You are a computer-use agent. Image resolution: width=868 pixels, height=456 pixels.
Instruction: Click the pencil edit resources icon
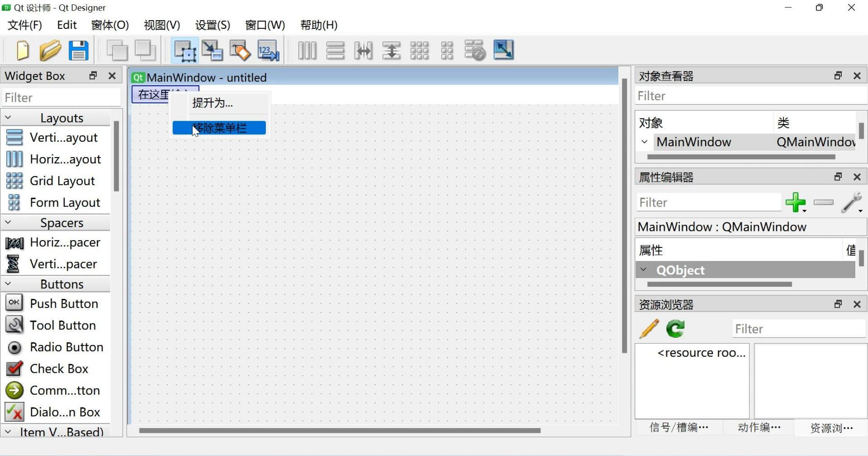pyautogui.click(x=649, y=328)
